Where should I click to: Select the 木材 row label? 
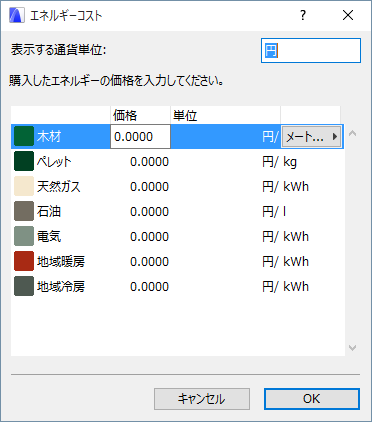49,137
